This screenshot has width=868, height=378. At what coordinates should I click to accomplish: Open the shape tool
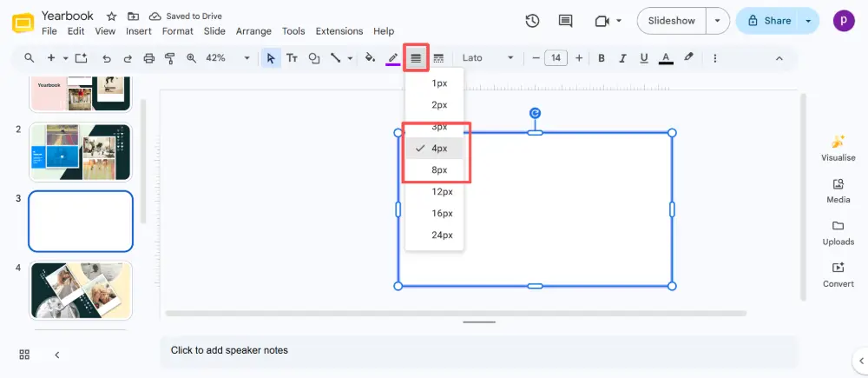click(314, 58)
